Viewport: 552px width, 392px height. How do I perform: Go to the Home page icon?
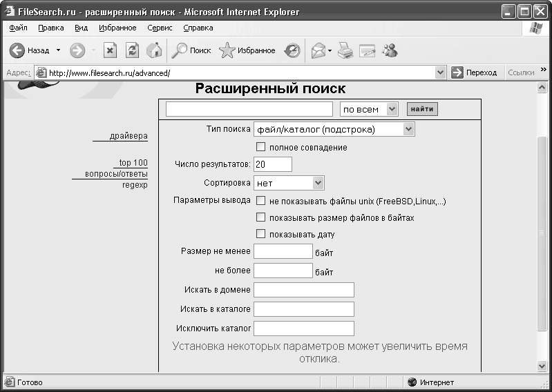pos(154,50)
